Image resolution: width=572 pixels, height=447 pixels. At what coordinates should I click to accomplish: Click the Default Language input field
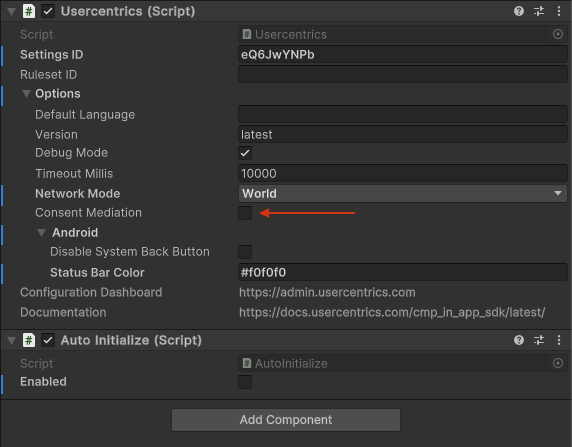[403, 114]
